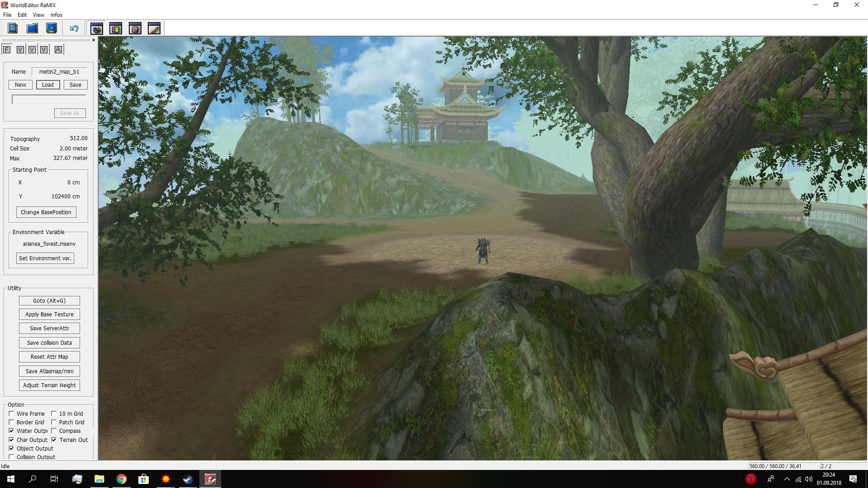This screenshot has width=868, height=488.
Task: Open the 3D shapes object window icon
Action: click(97, 28)
